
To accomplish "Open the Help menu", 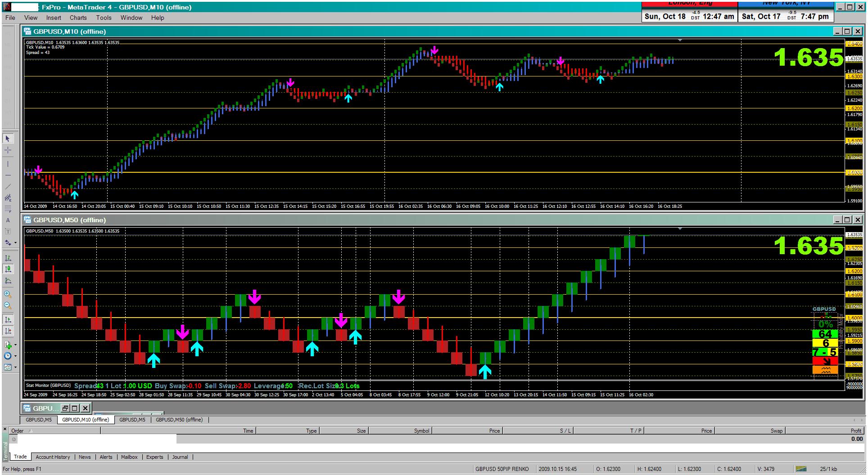I will coord(158,18).
